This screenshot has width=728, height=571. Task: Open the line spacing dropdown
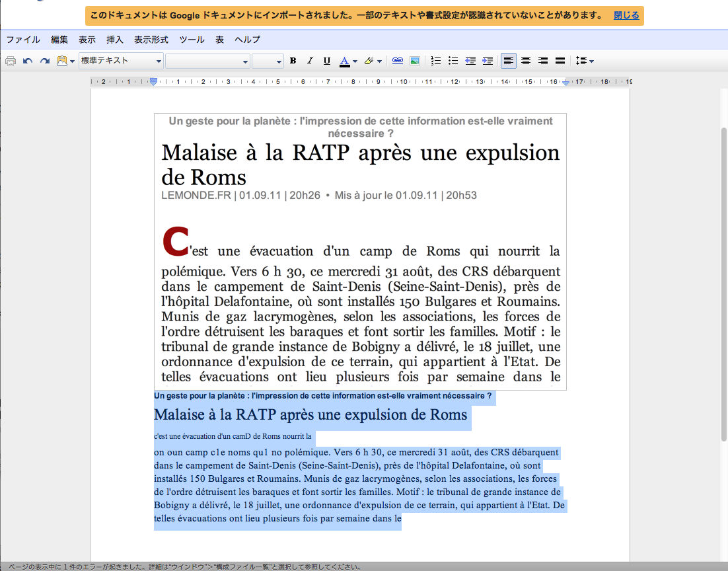click(584, 61)
